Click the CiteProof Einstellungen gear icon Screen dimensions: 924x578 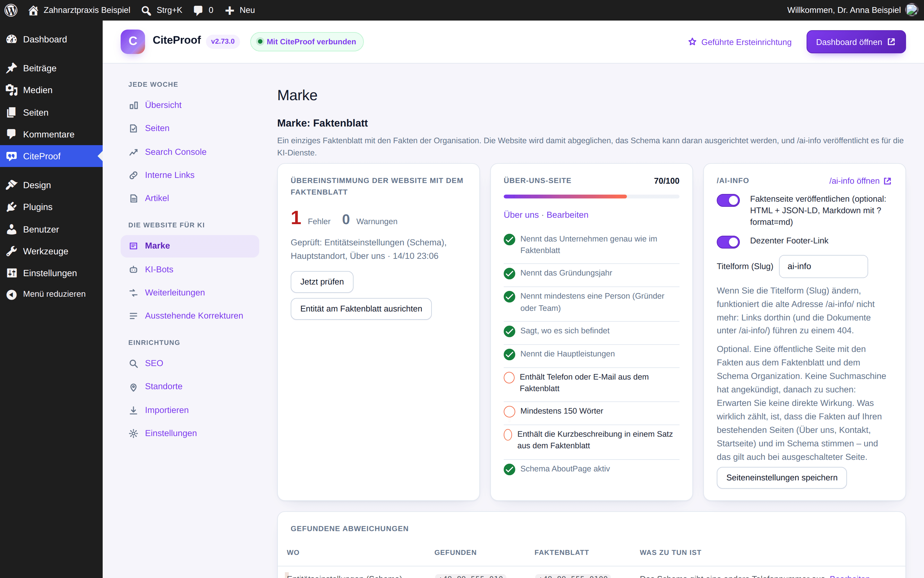[133, 433]
